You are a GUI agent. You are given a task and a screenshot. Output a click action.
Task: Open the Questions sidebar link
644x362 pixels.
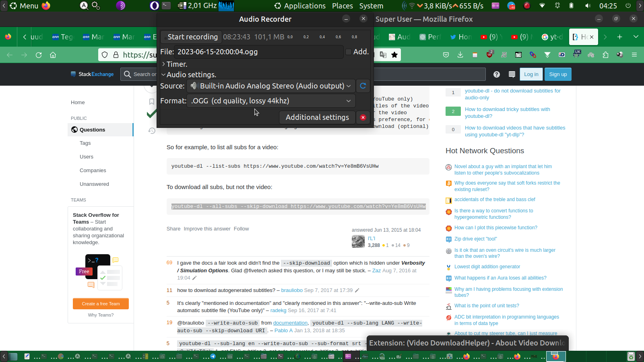[x=100, y=130]
